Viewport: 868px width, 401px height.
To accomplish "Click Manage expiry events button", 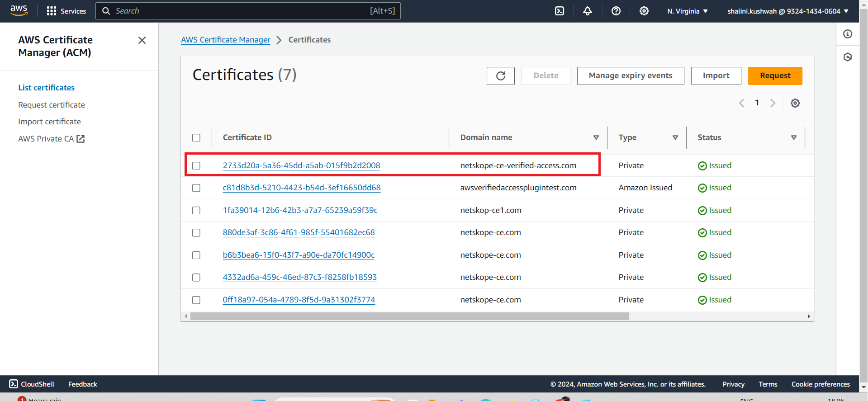I will [631, 76].
